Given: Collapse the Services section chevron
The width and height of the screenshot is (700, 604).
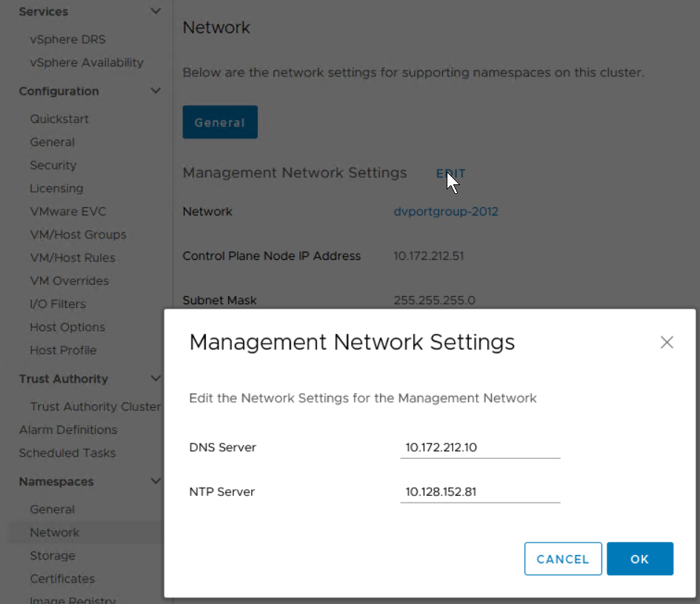Looking at the screenshot, I should tap(156, 12).
